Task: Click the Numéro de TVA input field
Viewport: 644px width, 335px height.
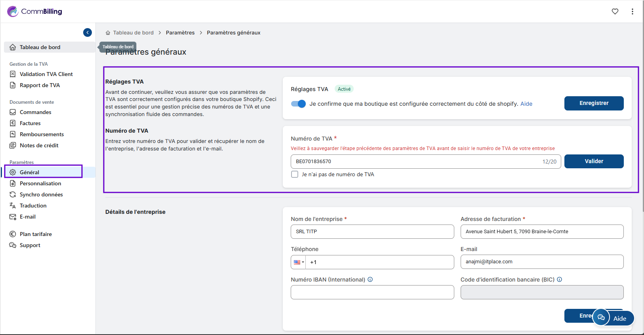Action: point(416,162)
